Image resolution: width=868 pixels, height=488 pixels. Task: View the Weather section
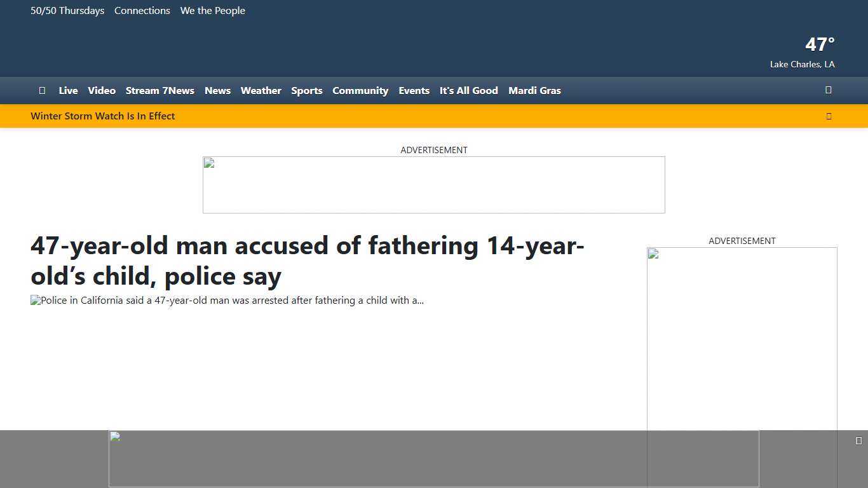(261, 90)
